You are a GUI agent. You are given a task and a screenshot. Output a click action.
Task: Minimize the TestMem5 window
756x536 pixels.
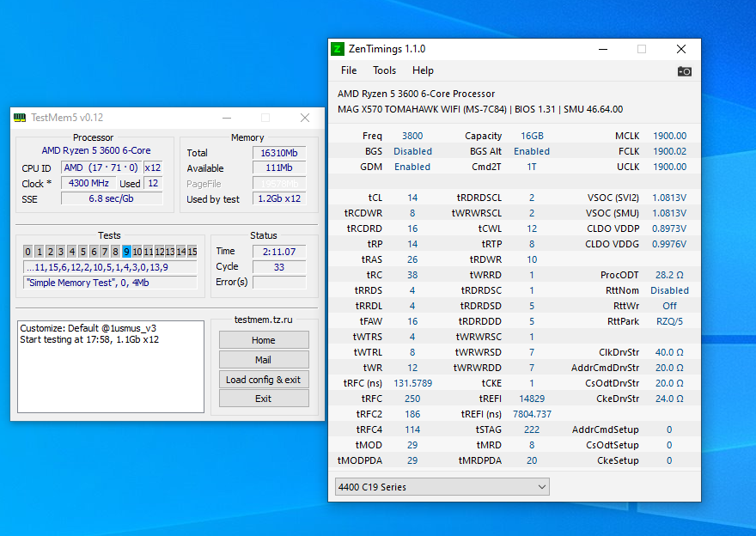(227, 118)
